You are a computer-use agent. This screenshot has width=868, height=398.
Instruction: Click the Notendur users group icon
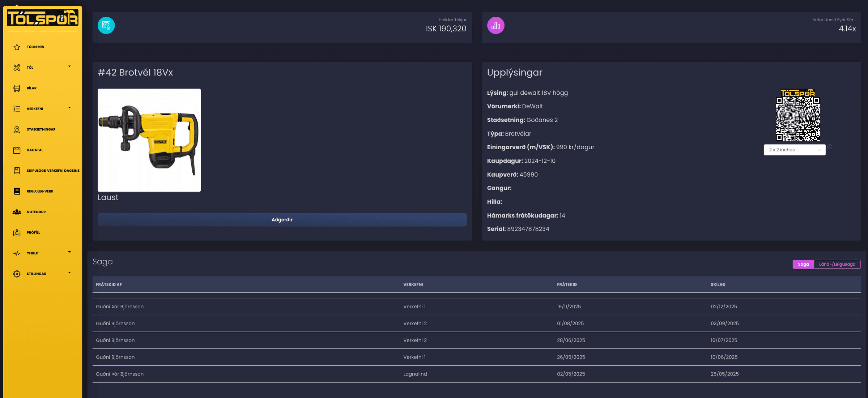pos(17,212)
